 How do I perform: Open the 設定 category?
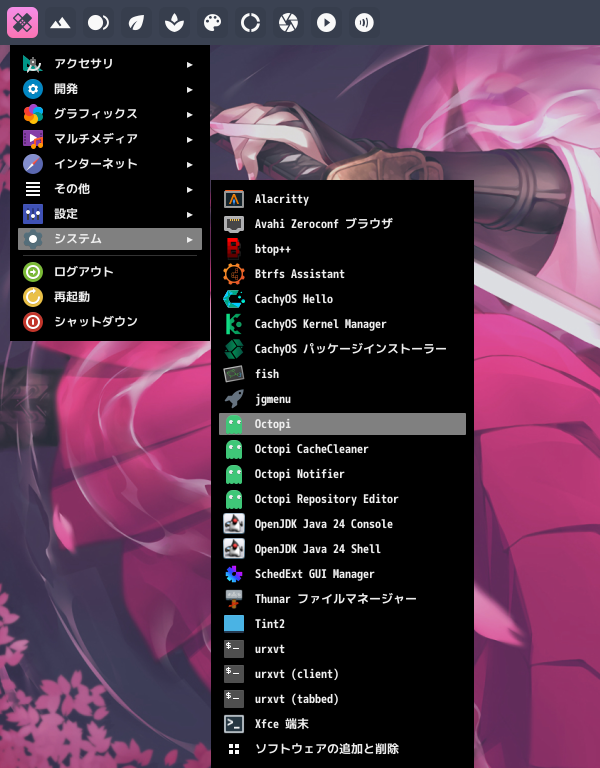pos(110,214)
